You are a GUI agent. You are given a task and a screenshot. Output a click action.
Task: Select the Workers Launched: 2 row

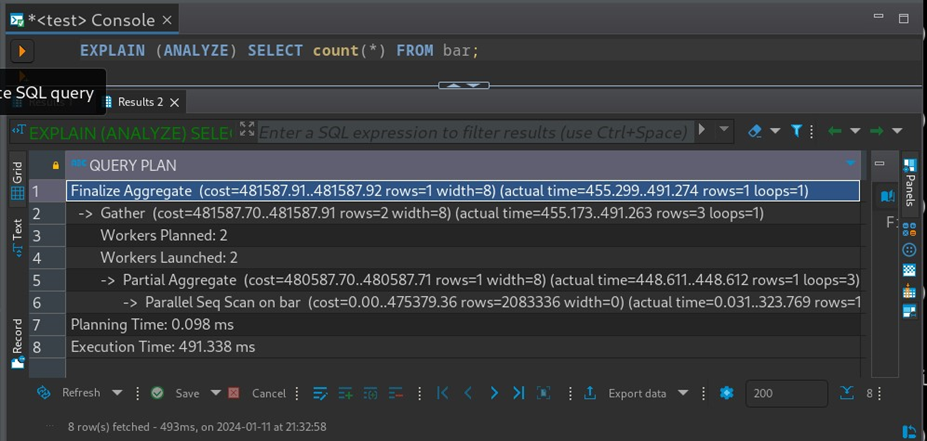(x=463, y=258)
